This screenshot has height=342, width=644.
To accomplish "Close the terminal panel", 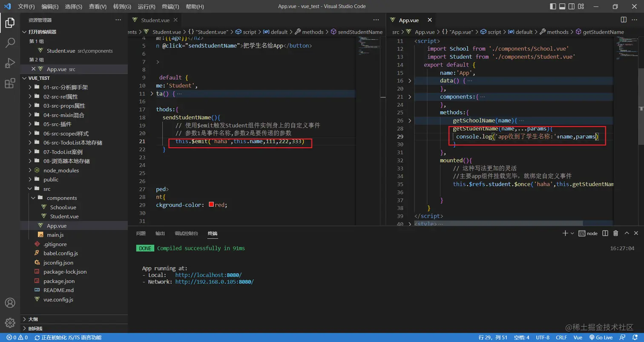I will point(636,233).
